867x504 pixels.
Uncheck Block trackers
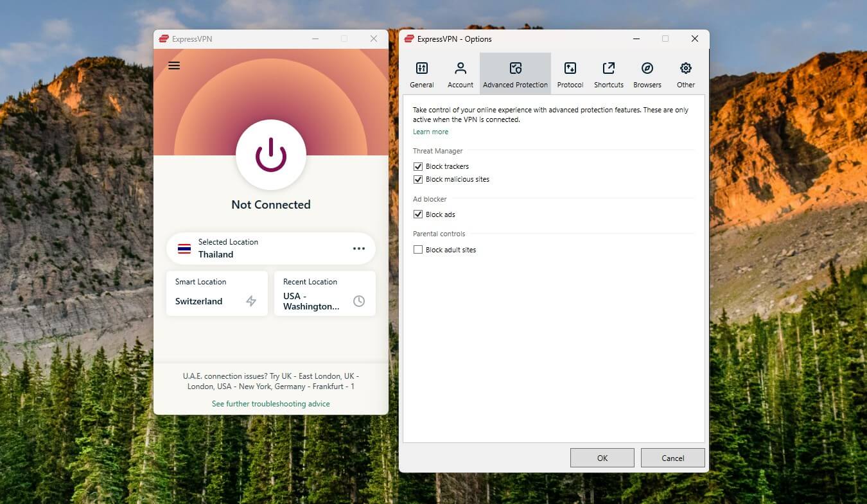click(x=418, y=166)
